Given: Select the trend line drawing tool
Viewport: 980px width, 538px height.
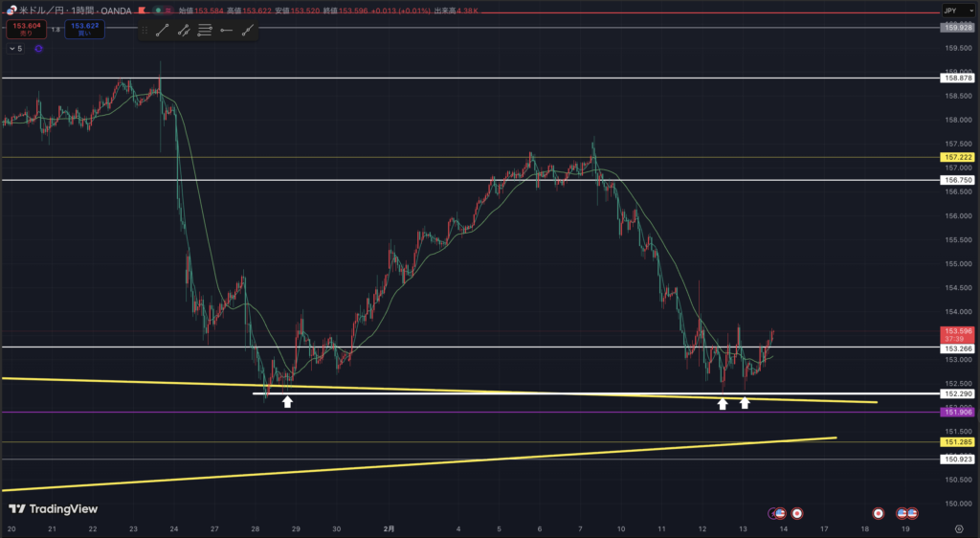Looking at the screenshot, I should [x=162, y=30].
